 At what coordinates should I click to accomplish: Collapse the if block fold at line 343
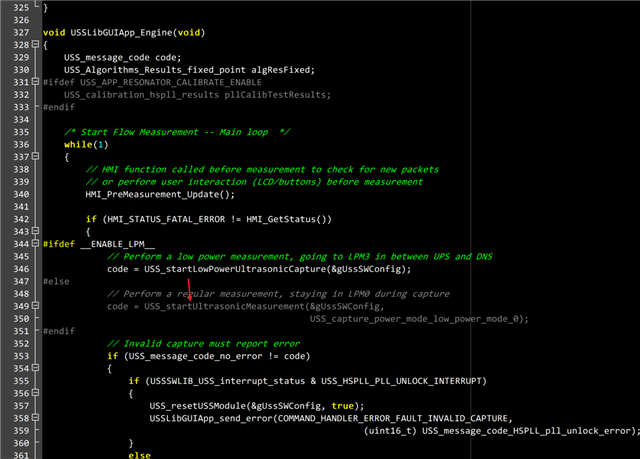(36, 231)
